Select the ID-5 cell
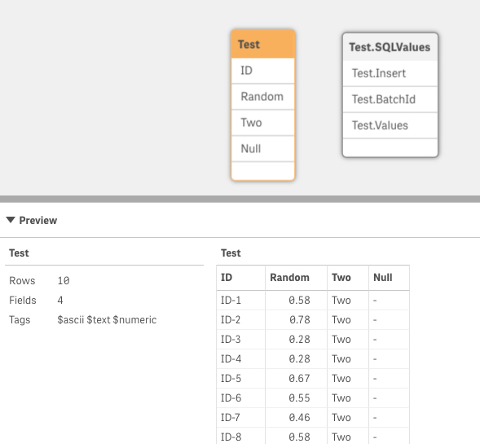480x448 pixels. (241, 379)
